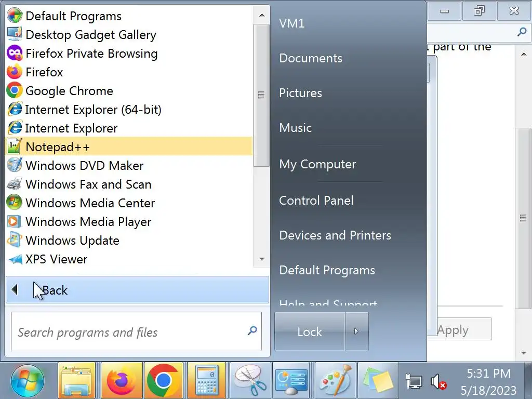Launch Windows Media Player icon
Viewport: 532px width, 399px height.
pyautogui.click(x=14, y=221)
